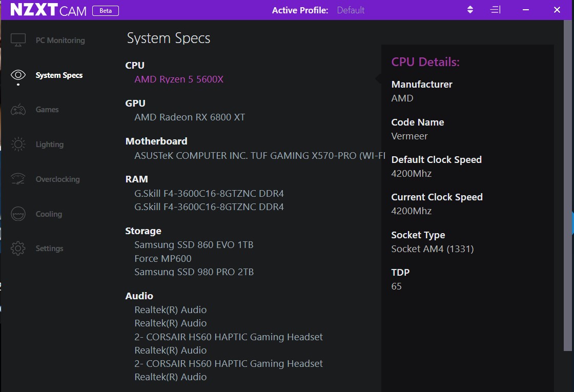Open the sidebar collapse menu icon

click(495, 10)
